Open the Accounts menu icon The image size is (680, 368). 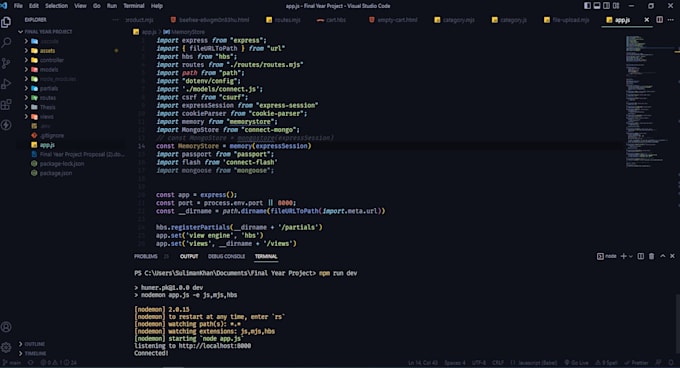point(6,327)
